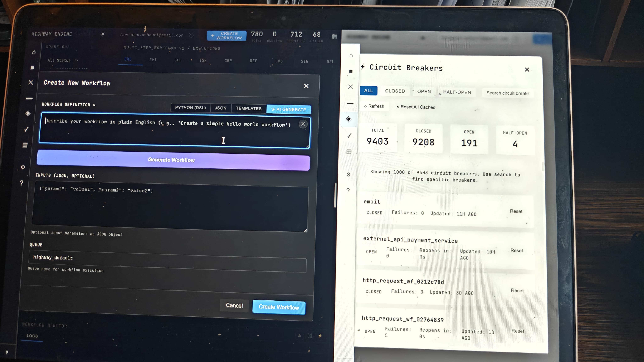This screenshot has width=644, height=362.
Task: Open the EVT tab
Action: click(x=153, y=60)
